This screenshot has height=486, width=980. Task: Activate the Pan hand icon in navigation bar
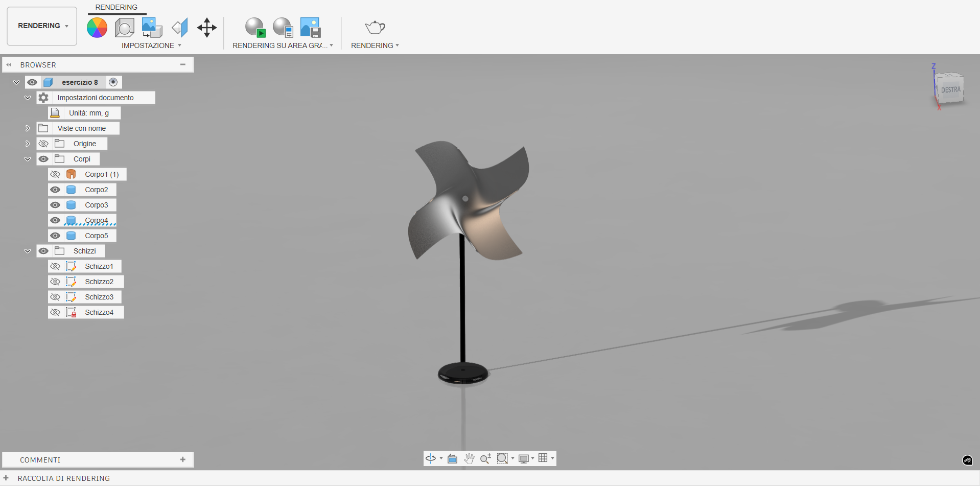[x=469, y=458]
